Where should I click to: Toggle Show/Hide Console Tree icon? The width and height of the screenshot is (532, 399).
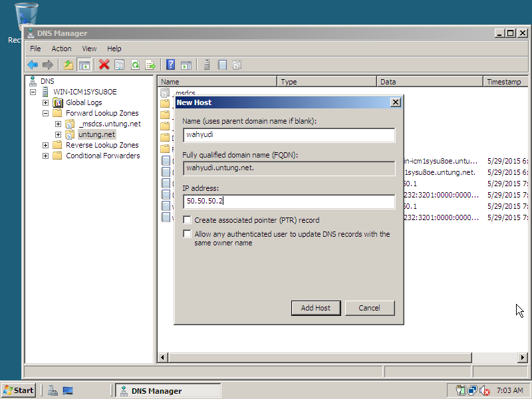click(x=84, y=65)
